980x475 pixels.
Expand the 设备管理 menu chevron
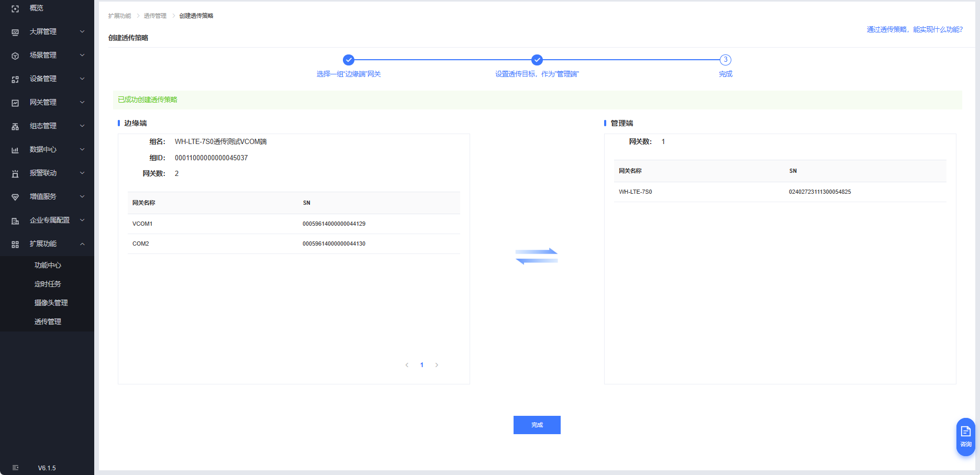point(82,79)
